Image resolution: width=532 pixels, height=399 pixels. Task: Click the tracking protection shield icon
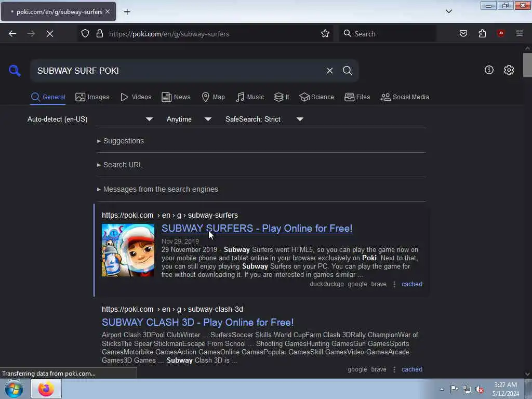click(85, 33)
